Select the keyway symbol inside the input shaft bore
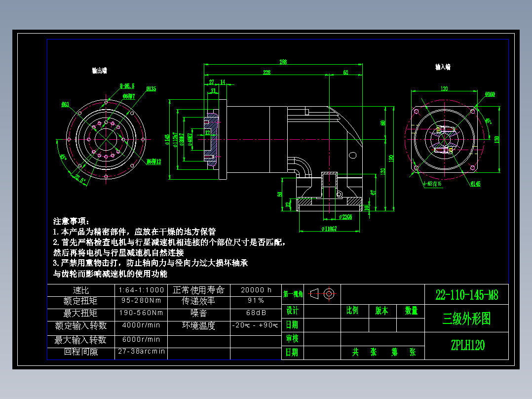This screenshot has height=399, width=532. coord(438,129)
